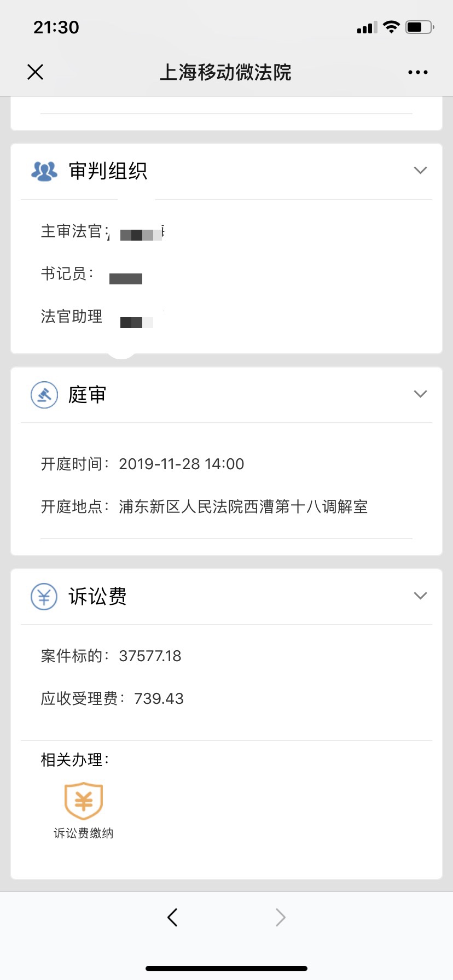Viewport: 453px width, 980px height.
Task: Tap the 应收受理费 amount 739.43
Action: [159, 698]
